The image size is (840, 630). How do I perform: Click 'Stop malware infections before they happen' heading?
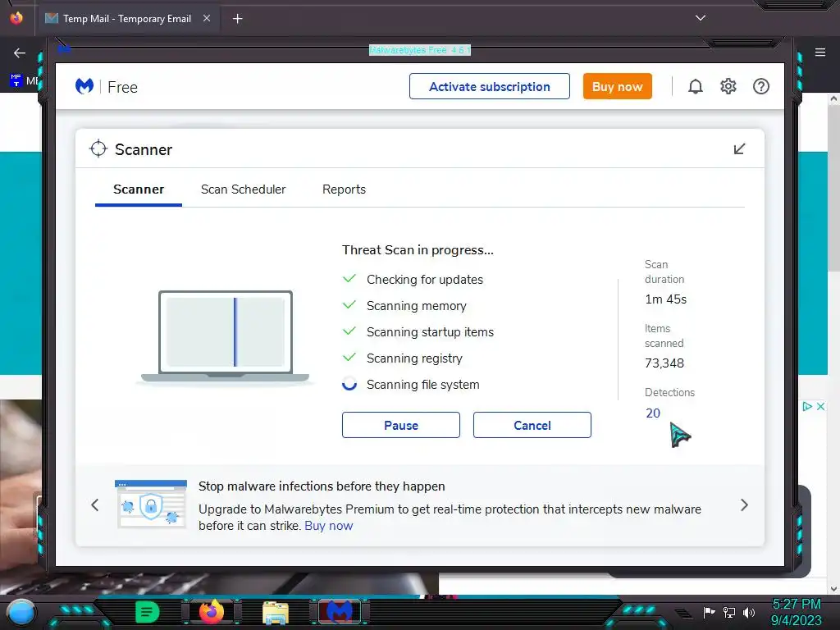(x=322, y=486)
